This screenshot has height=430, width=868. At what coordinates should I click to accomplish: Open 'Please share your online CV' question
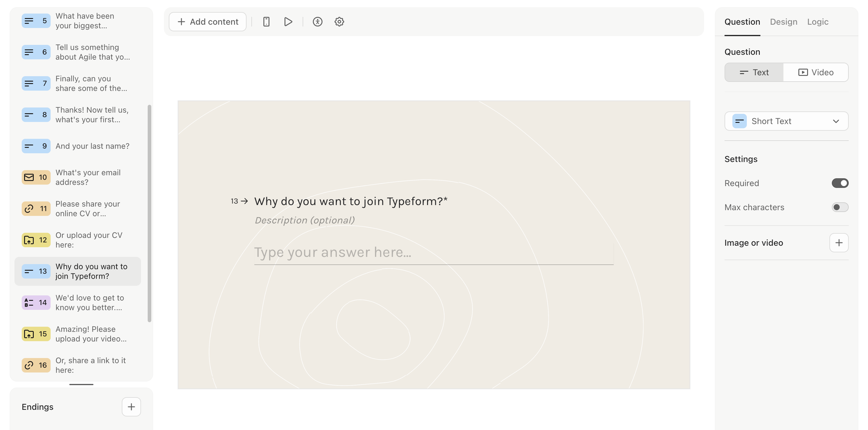click(x=88, y=209)
